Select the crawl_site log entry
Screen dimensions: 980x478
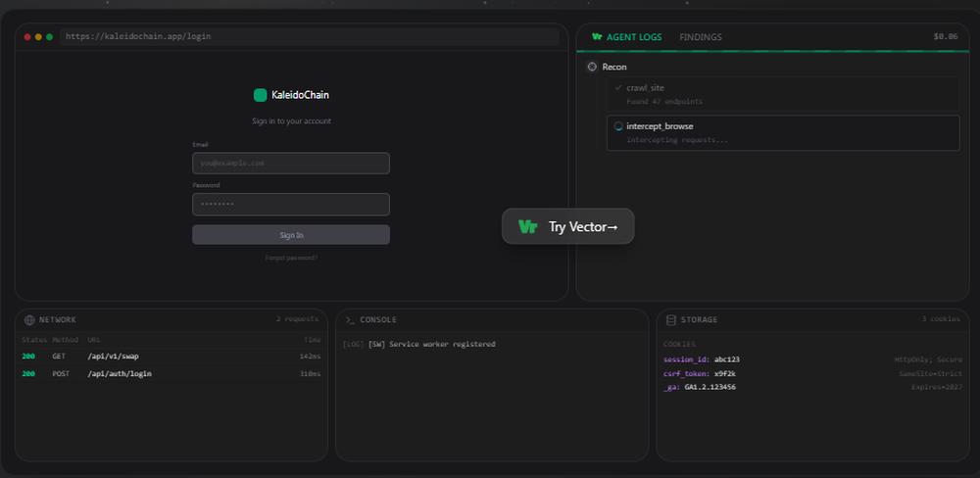(783, 94)
